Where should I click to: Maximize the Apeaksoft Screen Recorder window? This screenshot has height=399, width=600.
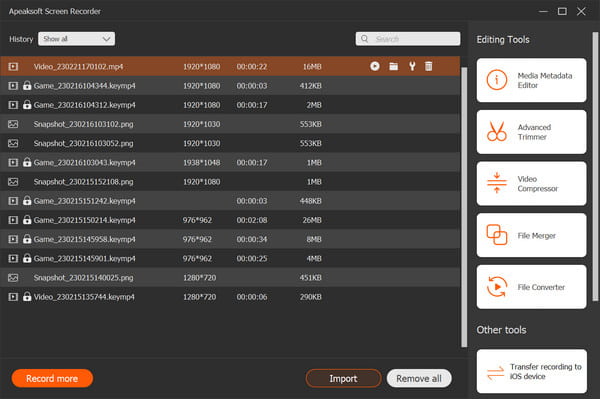pyautogui.click(x=562, y=11)
